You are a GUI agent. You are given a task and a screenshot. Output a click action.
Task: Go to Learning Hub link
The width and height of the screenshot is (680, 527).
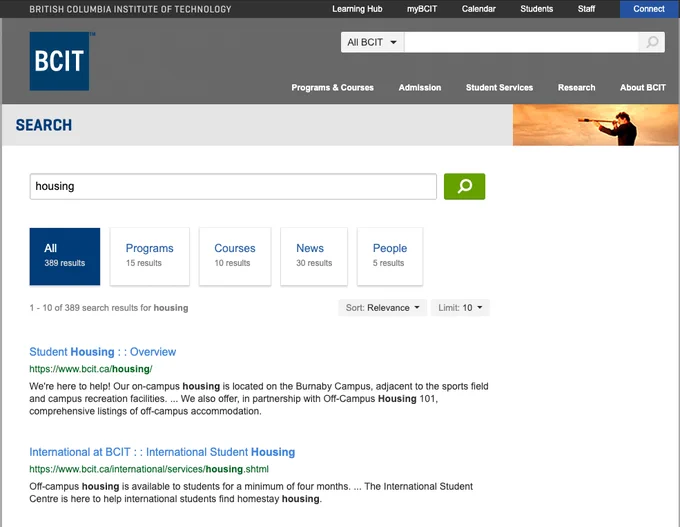coord(357,9)
